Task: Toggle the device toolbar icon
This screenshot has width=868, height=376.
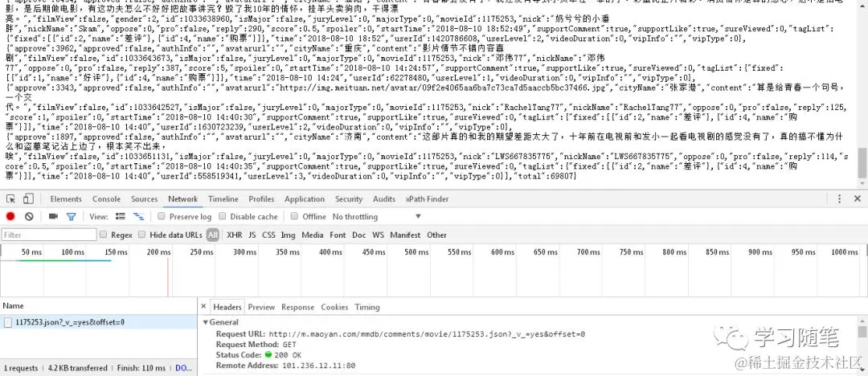Action: click(28, 198)
